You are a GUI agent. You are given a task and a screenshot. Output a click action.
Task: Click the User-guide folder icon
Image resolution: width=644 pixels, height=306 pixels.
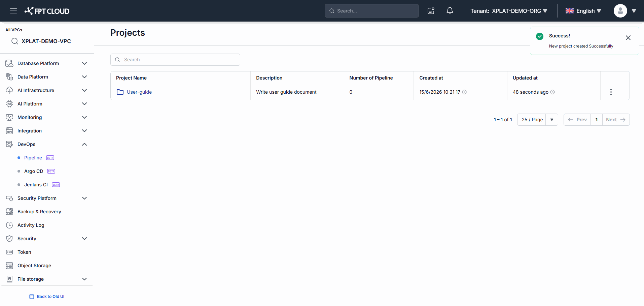pyautogui.click(x=120, y=92)
